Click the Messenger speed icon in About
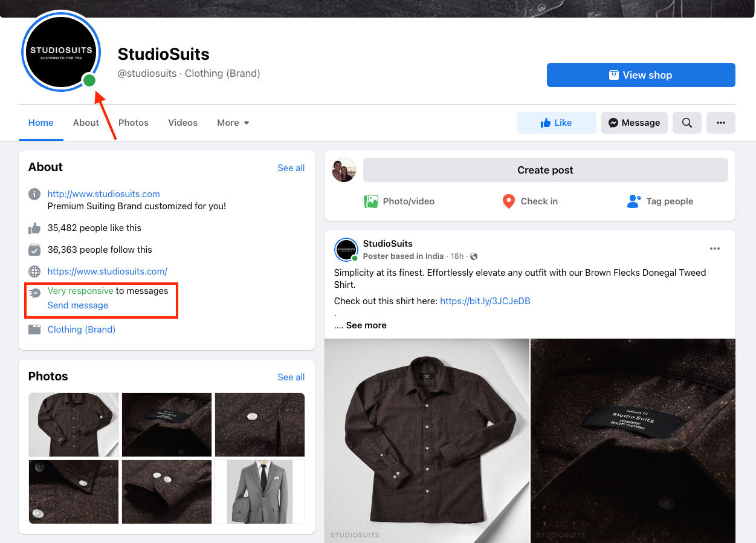The image size is (756, 543). [x=34, y=293]
